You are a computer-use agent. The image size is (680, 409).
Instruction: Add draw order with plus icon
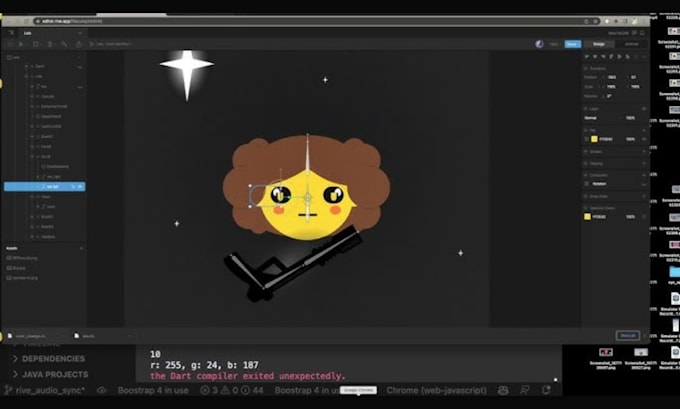[644, 196]
